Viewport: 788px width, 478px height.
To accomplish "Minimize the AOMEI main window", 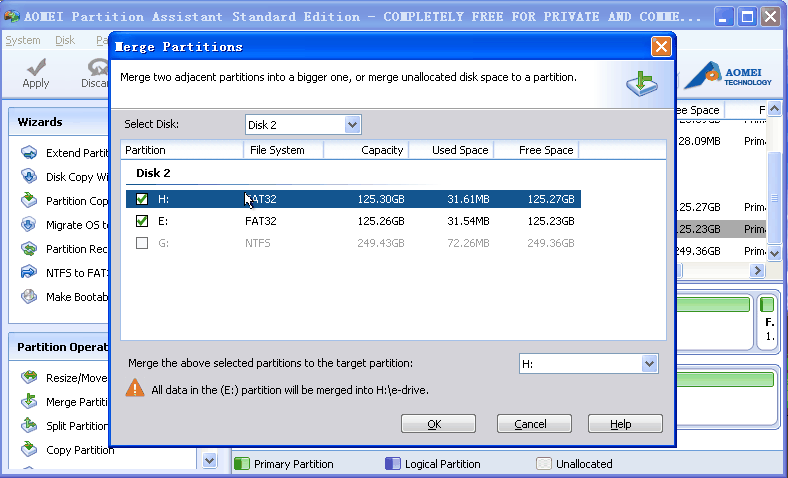I will click(724, 18).
